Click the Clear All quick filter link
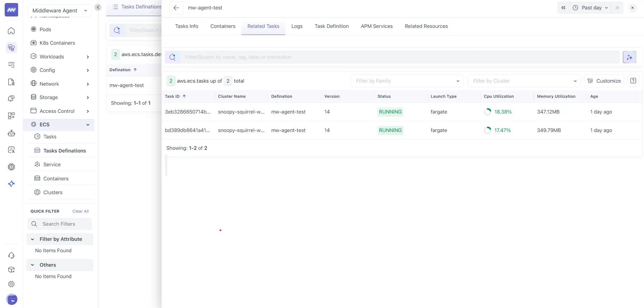 [x=80, y=211]
